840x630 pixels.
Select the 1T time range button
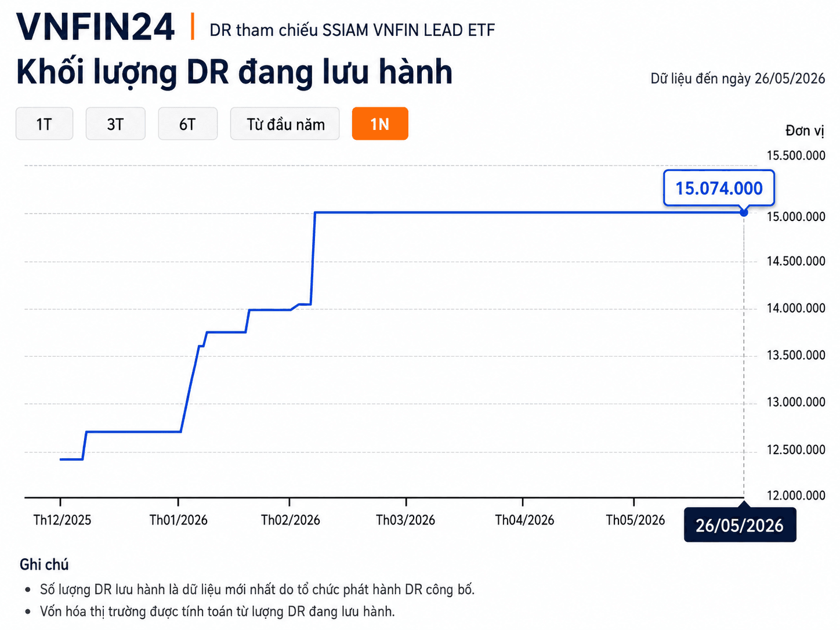coord(44,124)
